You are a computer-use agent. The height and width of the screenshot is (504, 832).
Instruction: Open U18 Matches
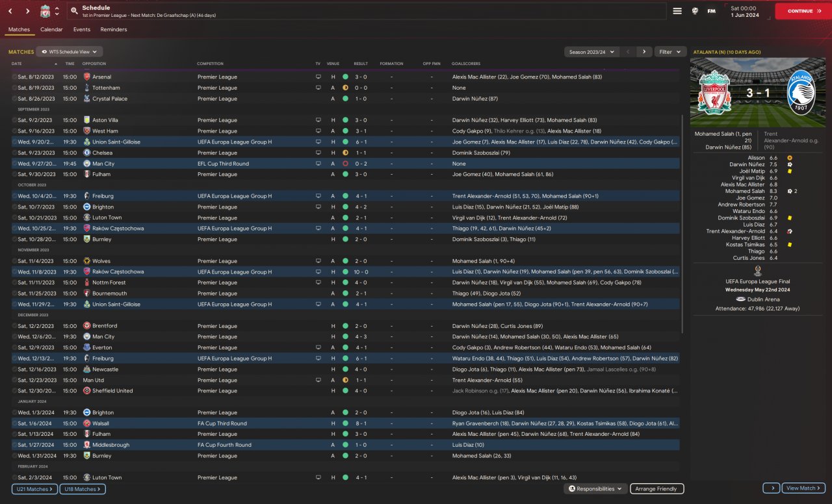tap(83, 488)
